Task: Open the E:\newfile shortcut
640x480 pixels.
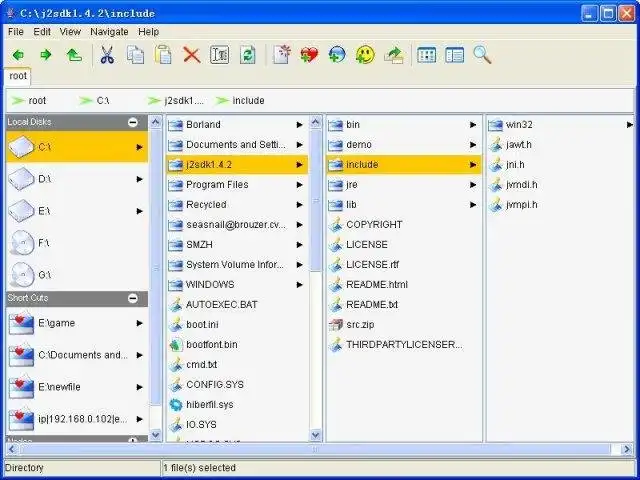Action: (77, 387)
